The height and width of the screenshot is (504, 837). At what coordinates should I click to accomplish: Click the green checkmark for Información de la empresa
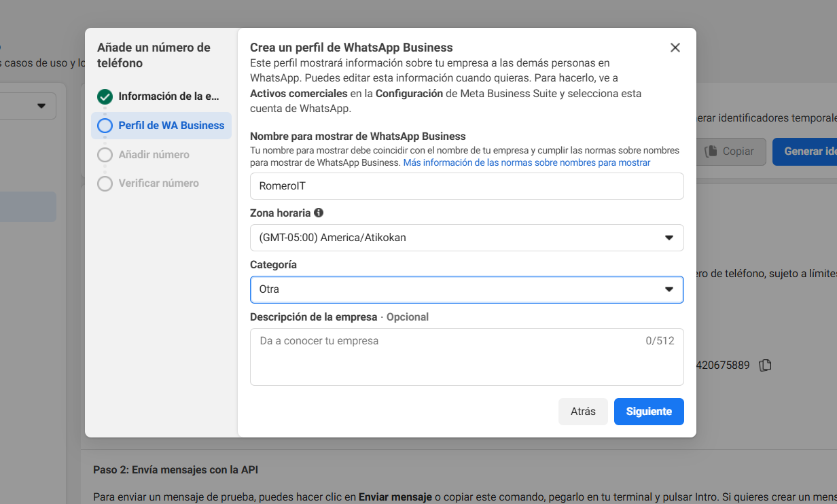pos(105,96)
